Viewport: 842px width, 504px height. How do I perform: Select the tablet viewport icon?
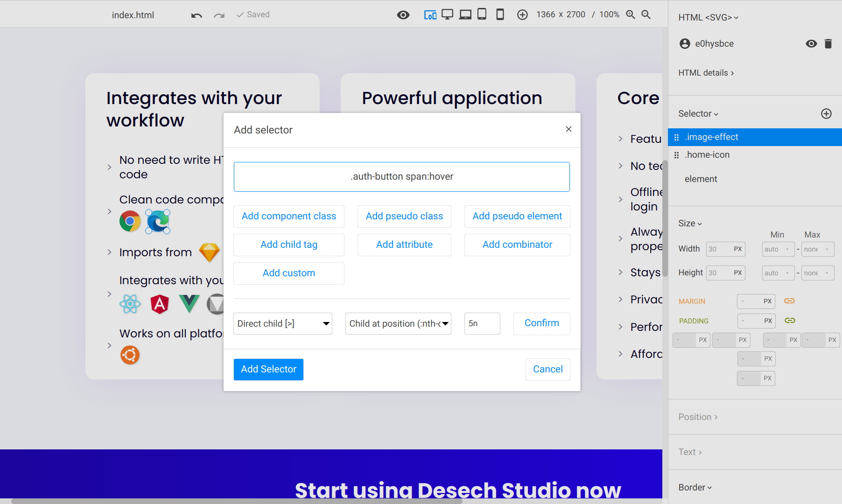tap(482, 14)
